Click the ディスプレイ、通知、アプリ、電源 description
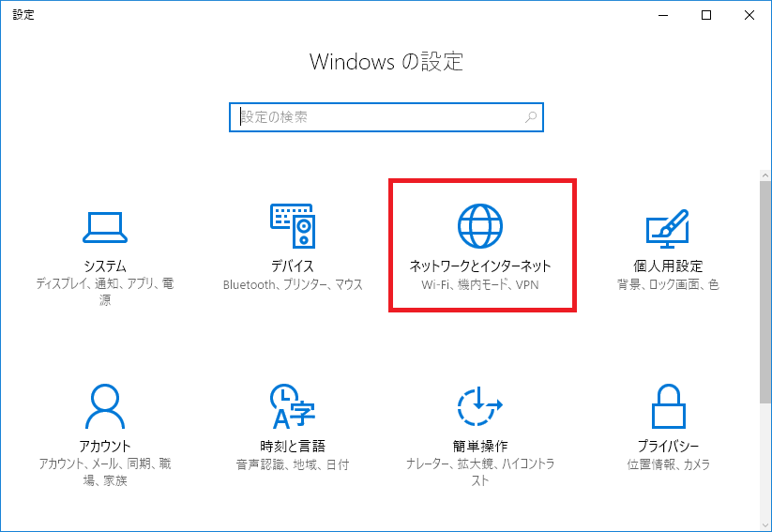Screen dimensions: 772x532 (x=105, y=292)
